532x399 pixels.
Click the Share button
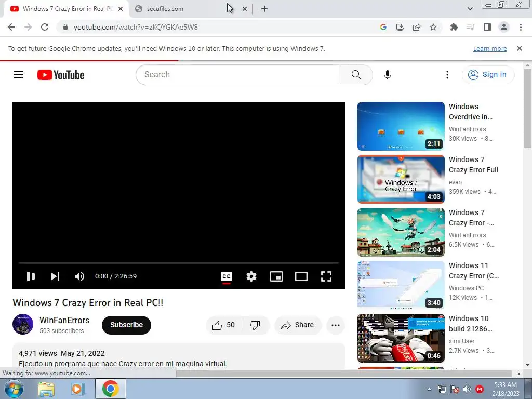tap(297, 325)
